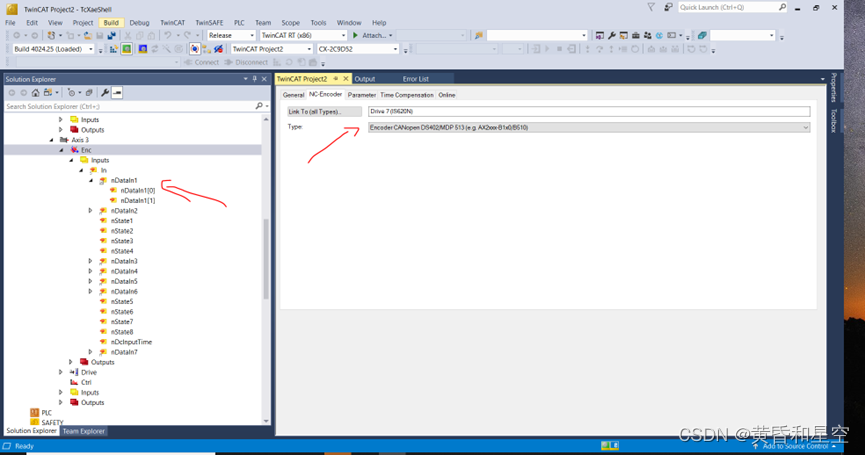Screen dimensions: 865x455
Task: Click Show Online Data red-crossed icon
Action: pos(218,49)
